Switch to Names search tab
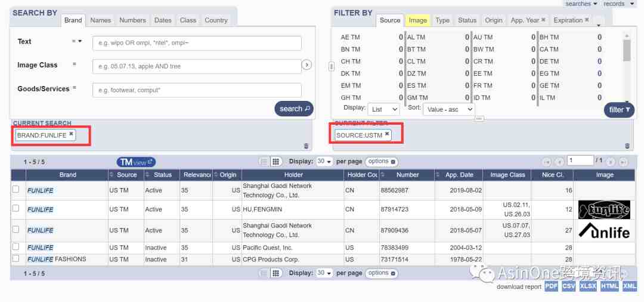This screenshot has height=302, width=644. click(101, 20)
